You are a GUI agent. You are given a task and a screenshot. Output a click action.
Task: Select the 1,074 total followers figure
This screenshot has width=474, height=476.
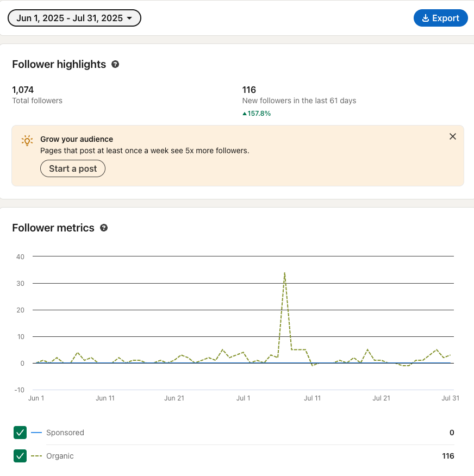click(23, 90)
